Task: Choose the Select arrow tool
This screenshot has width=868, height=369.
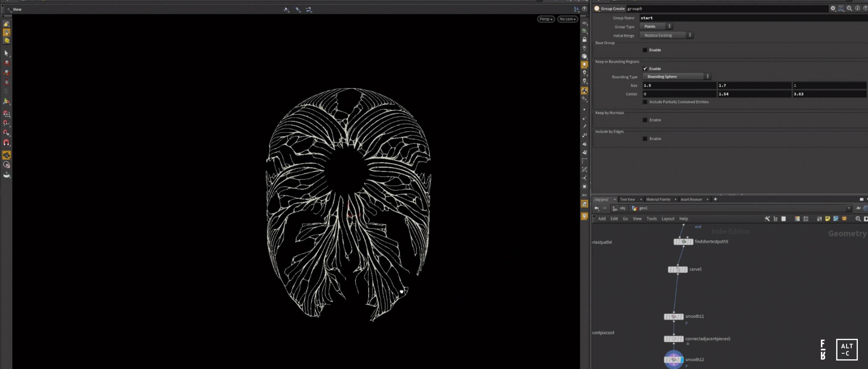Action: (6, 53)
